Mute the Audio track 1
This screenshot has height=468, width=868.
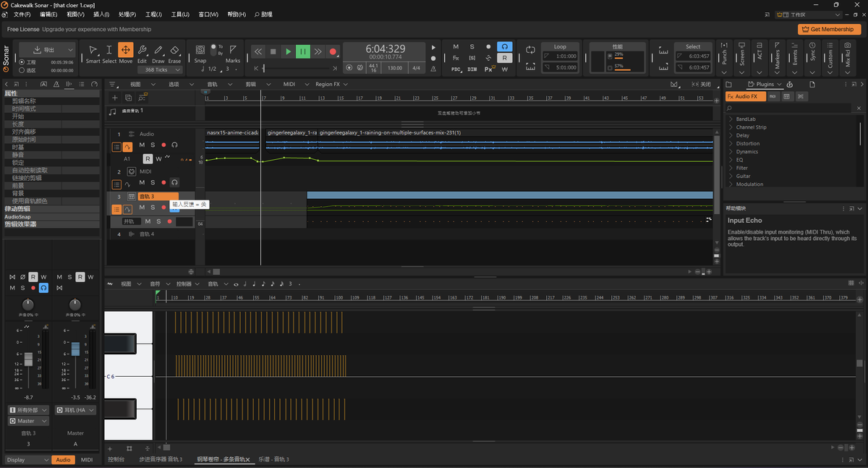coord(142,145)
